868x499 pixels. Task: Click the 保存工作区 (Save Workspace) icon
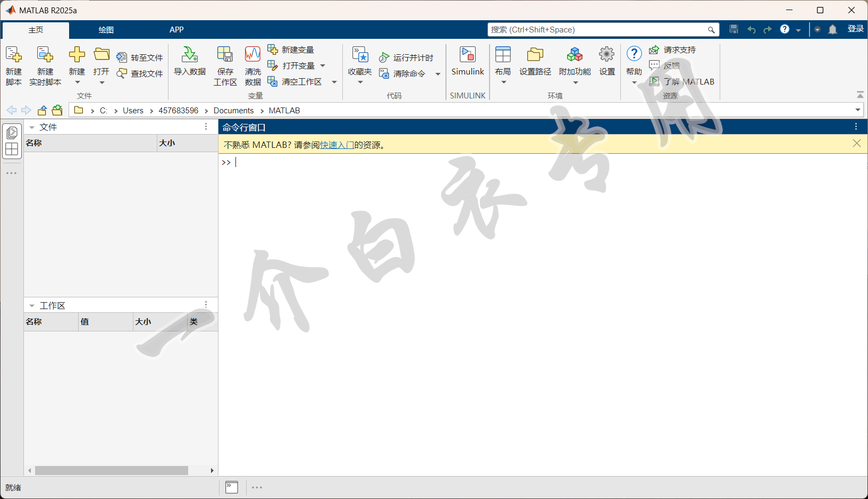pos(225,54)
